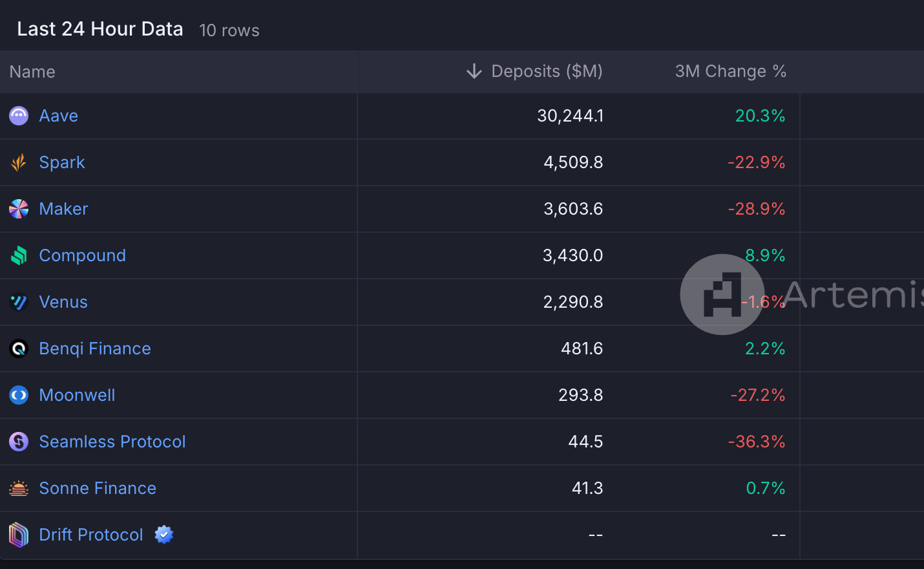Click the Seamless Protocol logo icon
Screen dimensions: 924x569
[19, 442]
